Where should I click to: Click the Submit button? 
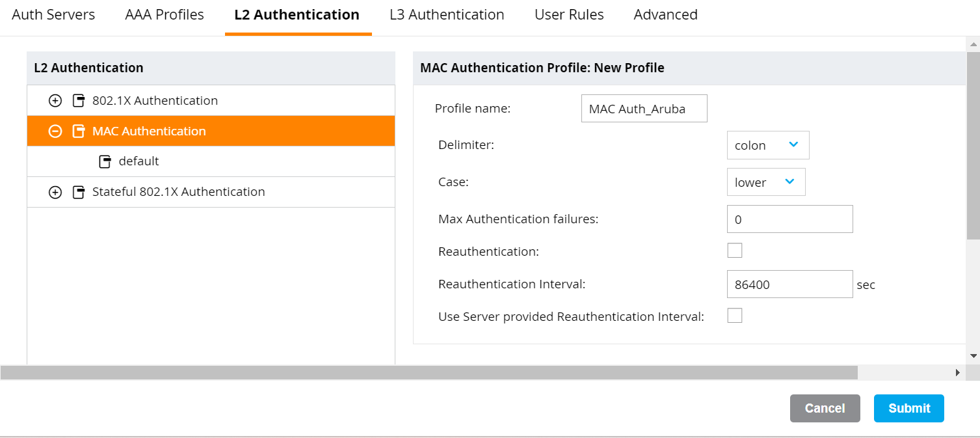pyautogui.click(x=909, y=408)
